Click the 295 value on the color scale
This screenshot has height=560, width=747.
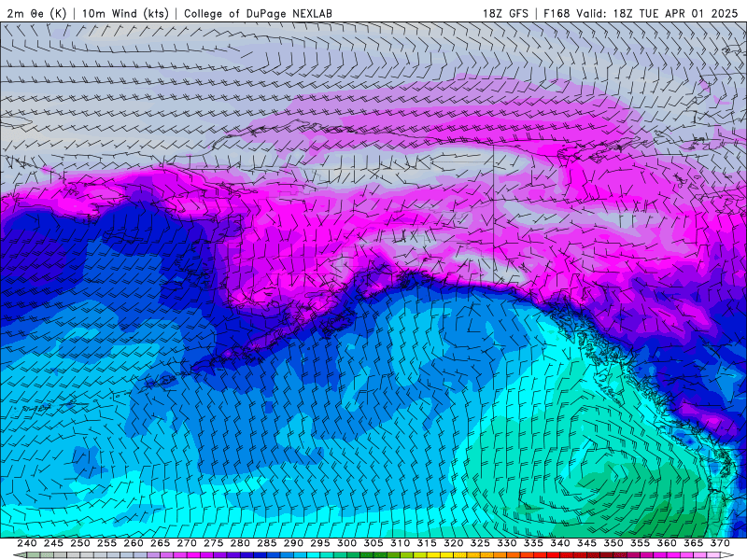pyautogui.click(x=320, y=543)
